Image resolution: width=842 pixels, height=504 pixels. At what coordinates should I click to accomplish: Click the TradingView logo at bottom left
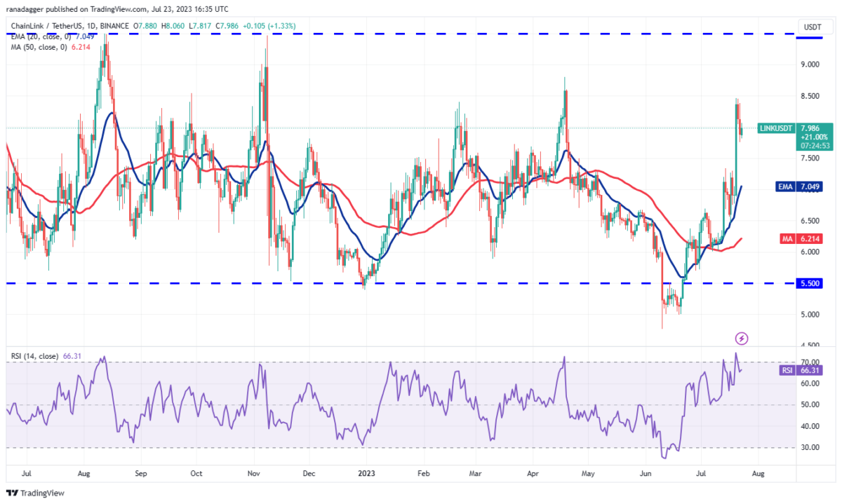35,493
